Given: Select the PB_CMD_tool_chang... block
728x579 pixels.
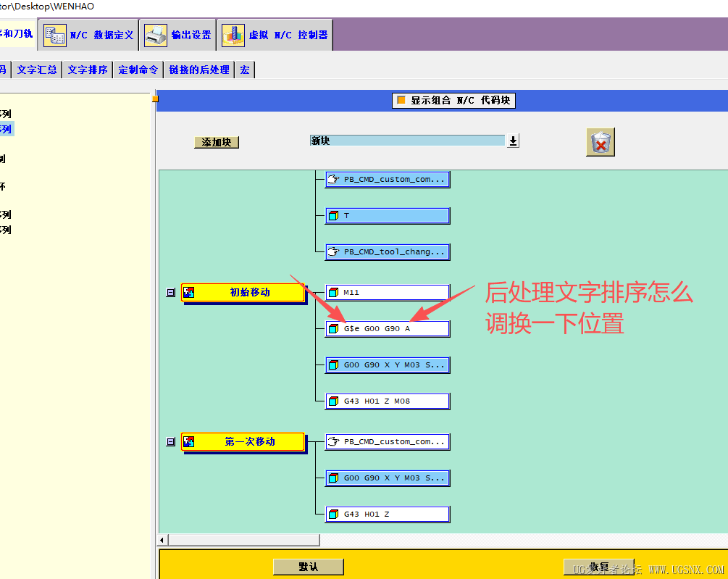Looking at the screenshot, I should [388, 251].
